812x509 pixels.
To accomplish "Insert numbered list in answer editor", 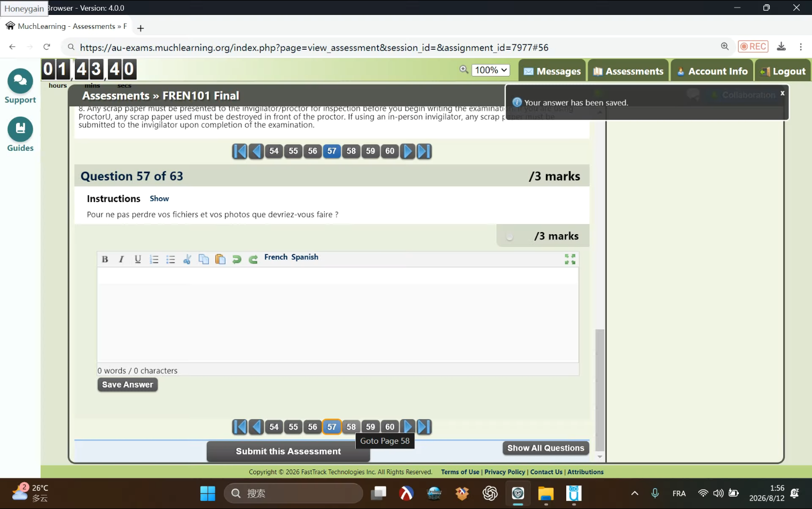I will tap(154, 259).
